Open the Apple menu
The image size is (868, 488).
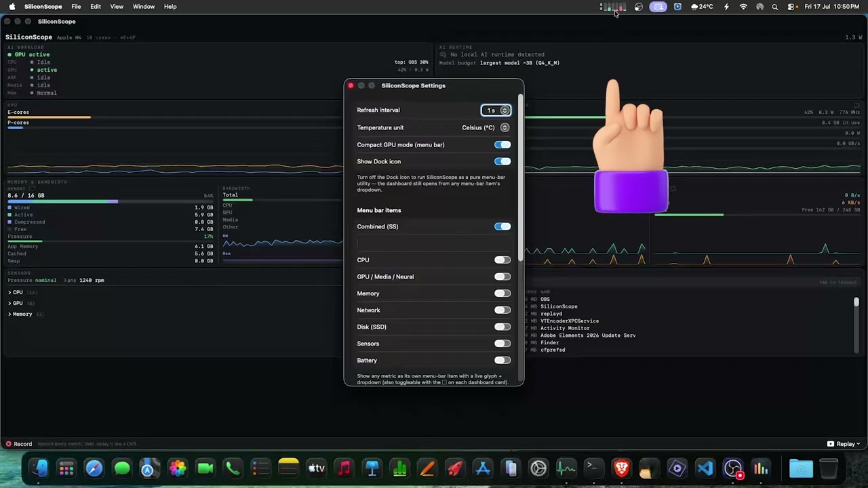(12, 7)
